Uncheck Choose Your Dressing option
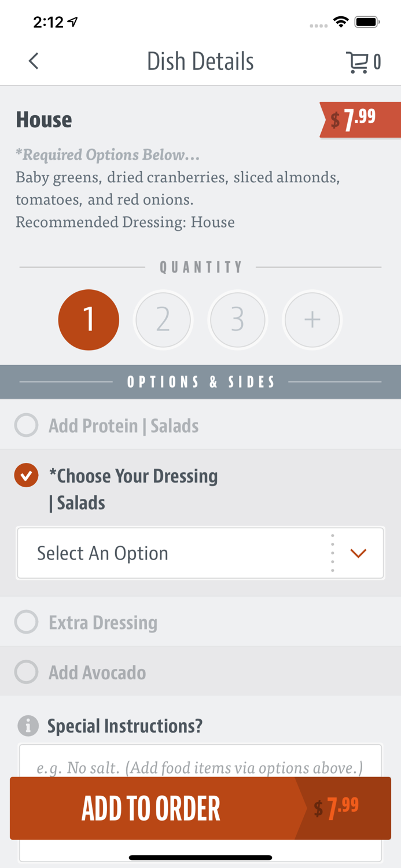This screenshot has width=401, height=868. click(x=27, y=476)
